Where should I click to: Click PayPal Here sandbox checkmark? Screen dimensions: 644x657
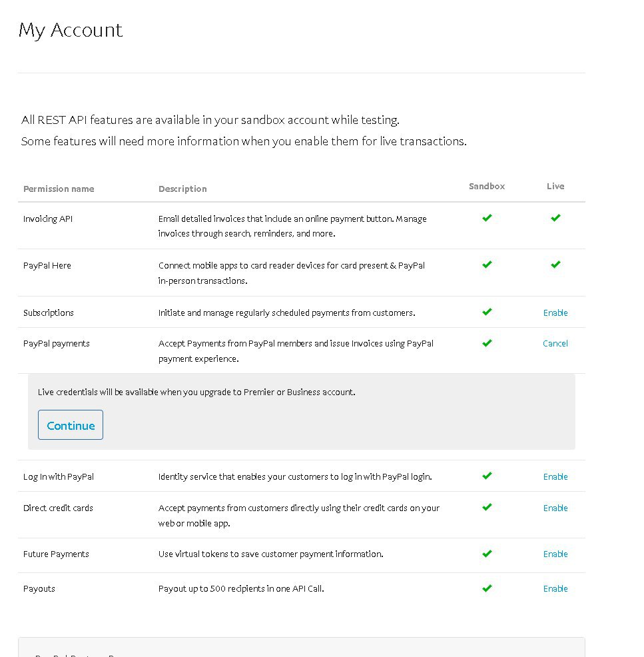coord(487,265)
